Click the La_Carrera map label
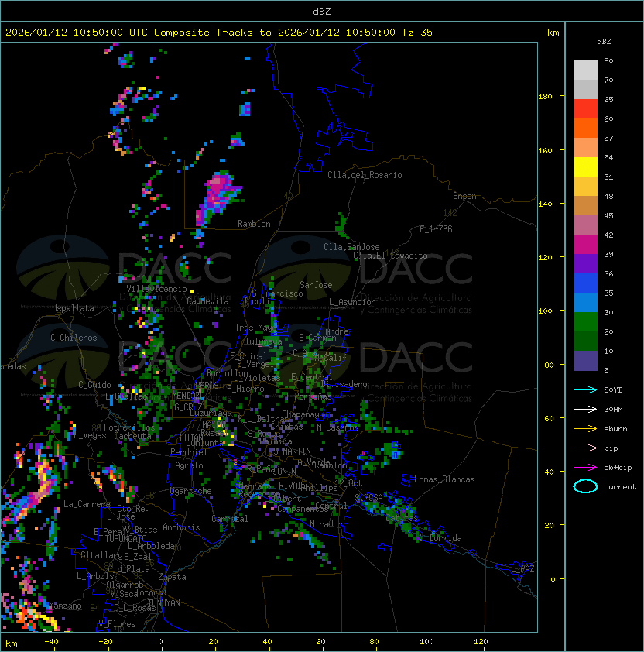This screenshot has height=652, width=644. click(87, 504)
